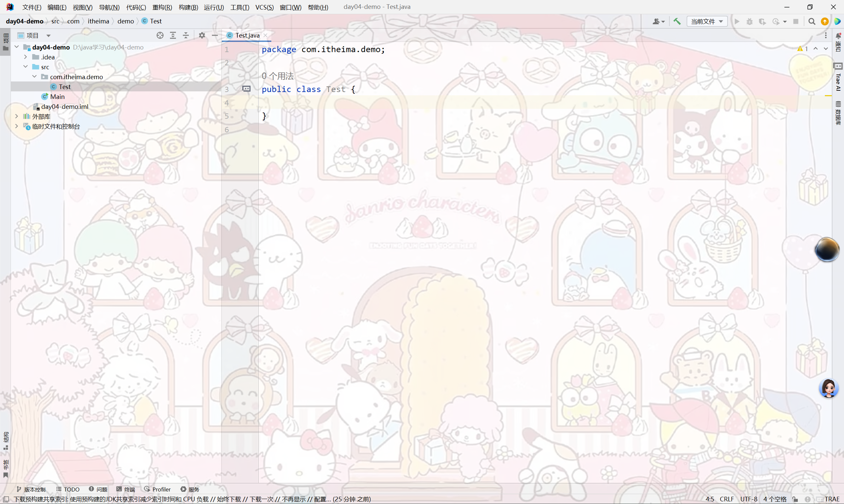
Task: Expand scratch files and consoles node
Action: 17,126
